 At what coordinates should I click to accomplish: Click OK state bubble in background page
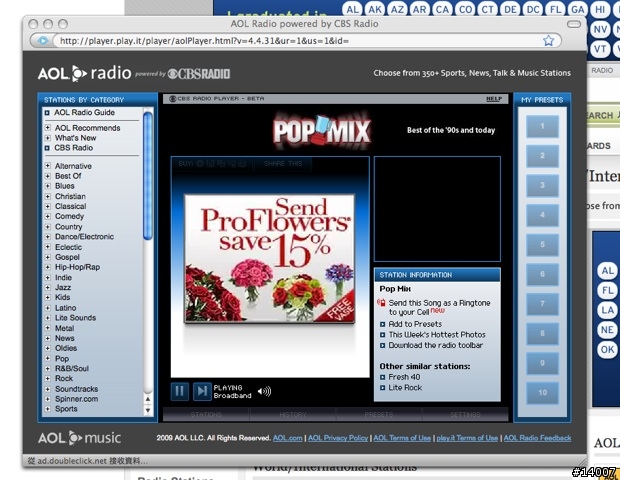[x=607, y=350]
